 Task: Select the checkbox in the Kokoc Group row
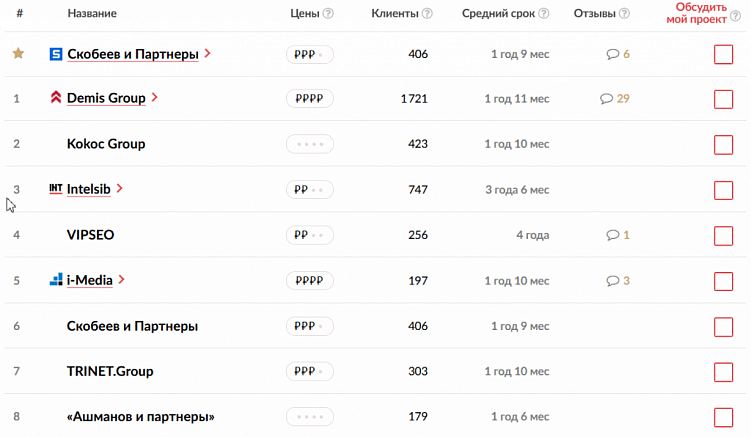pos(724,145)
